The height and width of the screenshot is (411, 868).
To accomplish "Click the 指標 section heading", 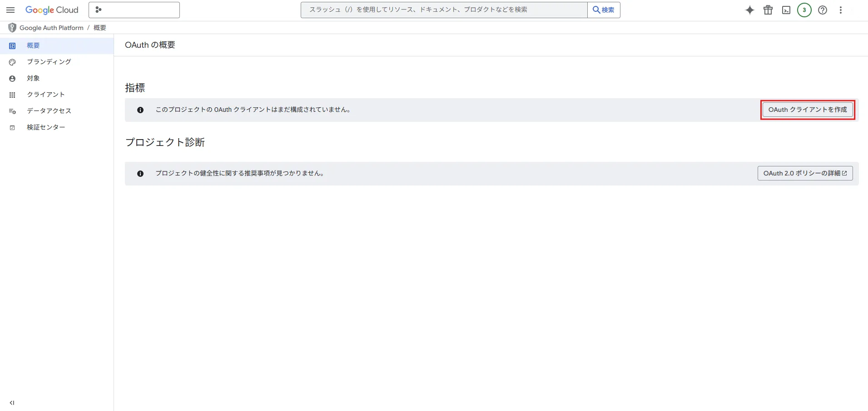I will coord(135,88).
